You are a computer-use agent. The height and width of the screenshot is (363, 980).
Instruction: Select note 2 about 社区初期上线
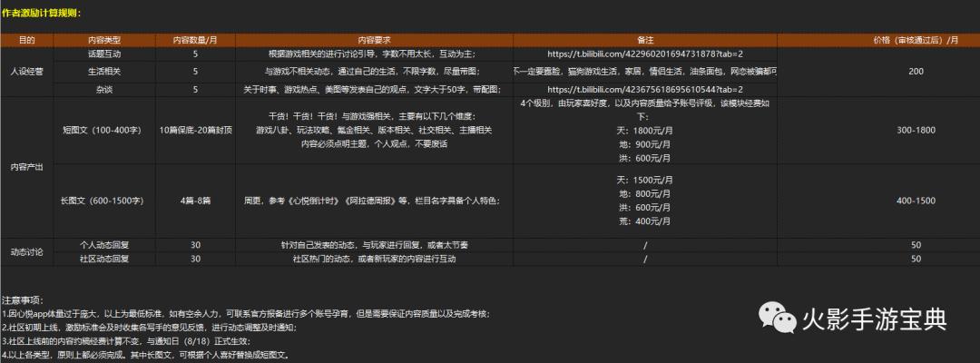pos(150,328)
